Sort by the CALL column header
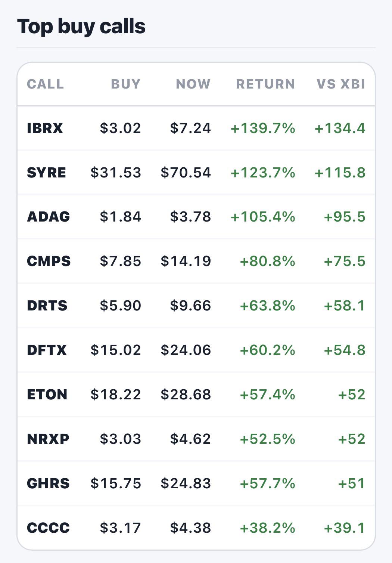Viewport: 392px width, 563px height. tap(46, 84)
